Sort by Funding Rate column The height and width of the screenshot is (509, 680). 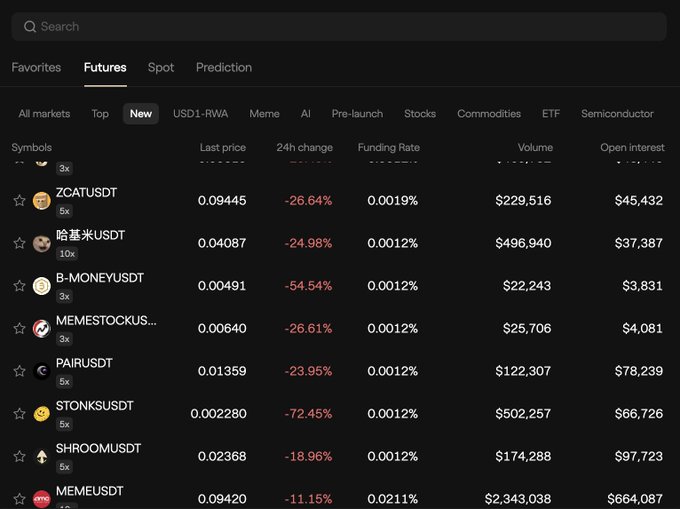[x=389, y=147]
